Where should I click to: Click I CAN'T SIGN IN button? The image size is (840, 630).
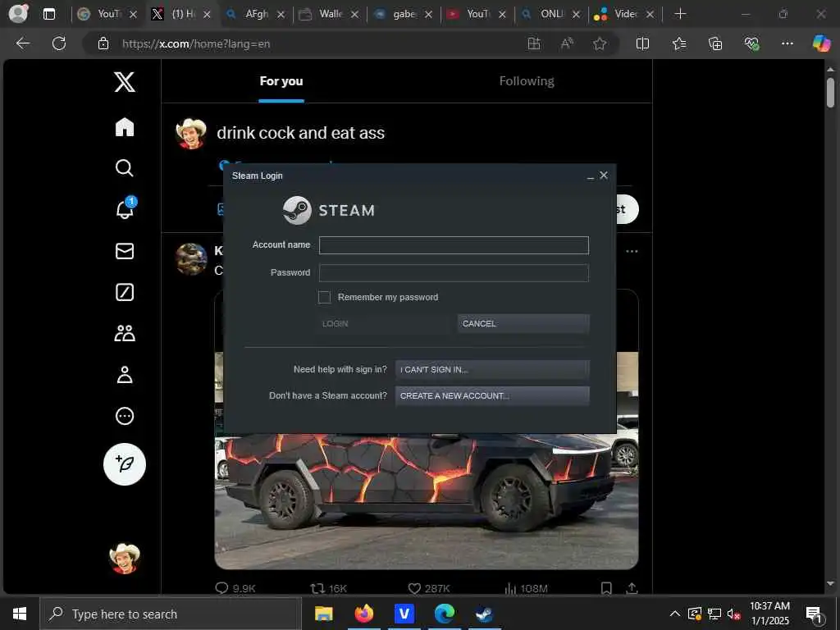[492, 370]
